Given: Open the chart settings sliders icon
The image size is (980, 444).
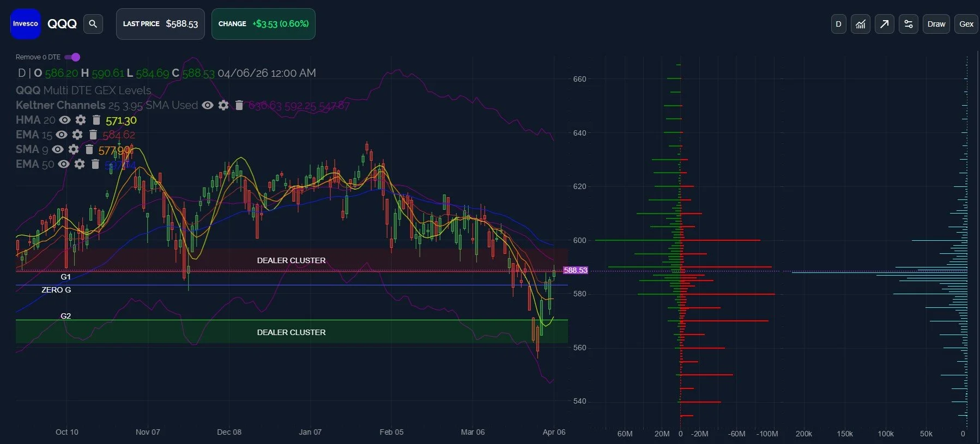Looking at the screenshot, I should (x=909, y=24).
